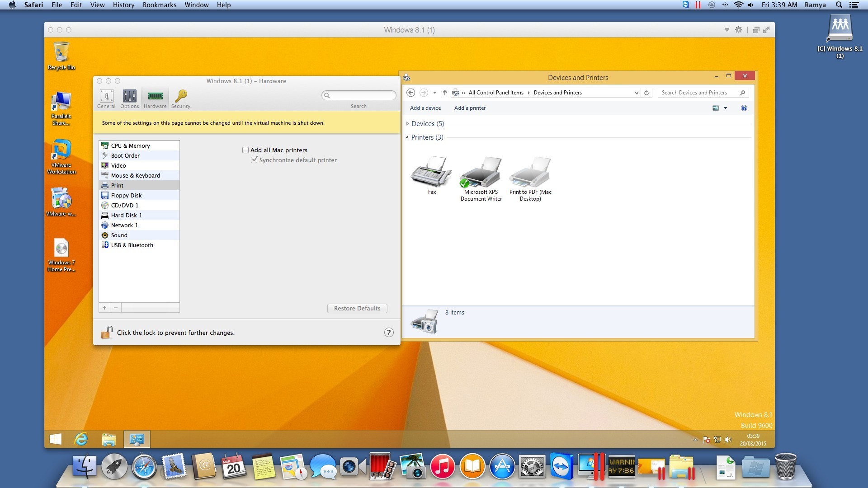Screen dimensions: 868x488
Task: Select the Hardware tab in VM settings
Action: (155, 99)
